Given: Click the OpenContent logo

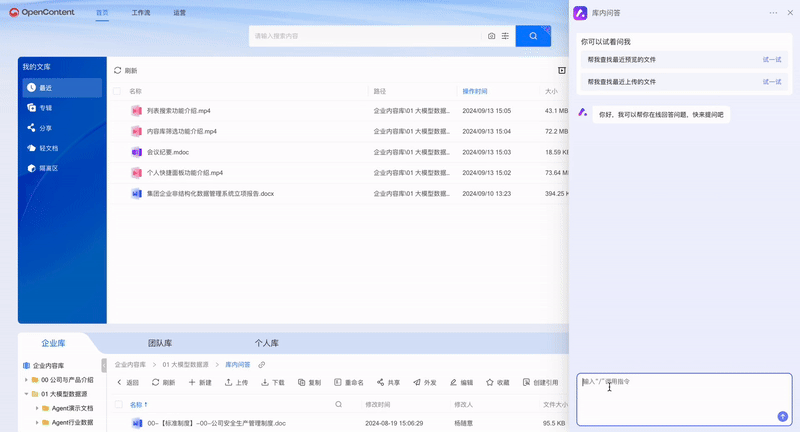Looking at the screenshot, I should [x=42, y=12].
